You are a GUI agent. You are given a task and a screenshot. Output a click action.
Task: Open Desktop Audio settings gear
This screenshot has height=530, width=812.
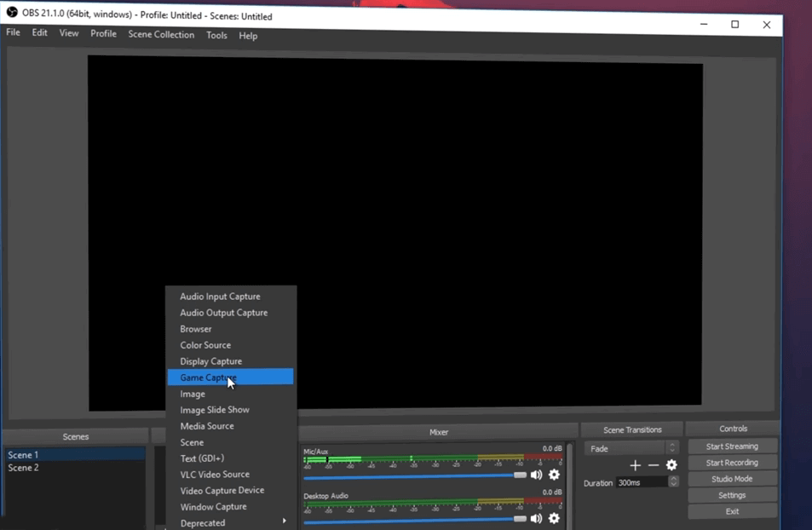(554, 518)
